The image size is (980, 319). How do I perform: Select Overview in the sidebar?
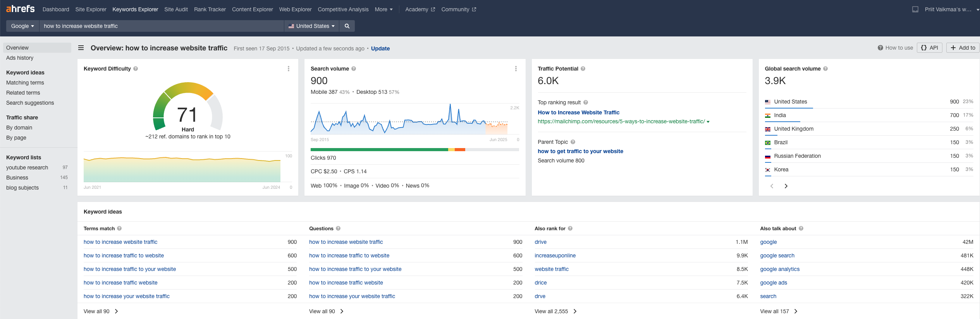(x=37, y=48)
